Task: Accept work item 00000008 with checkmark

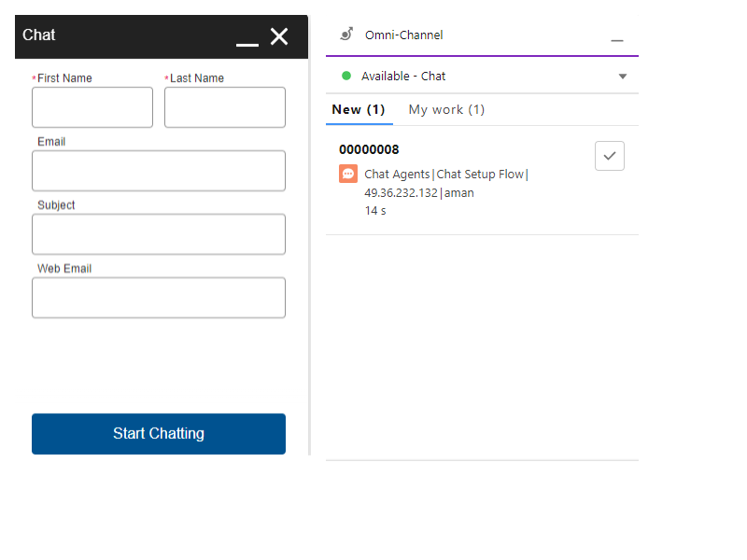Action: [610, 156]
